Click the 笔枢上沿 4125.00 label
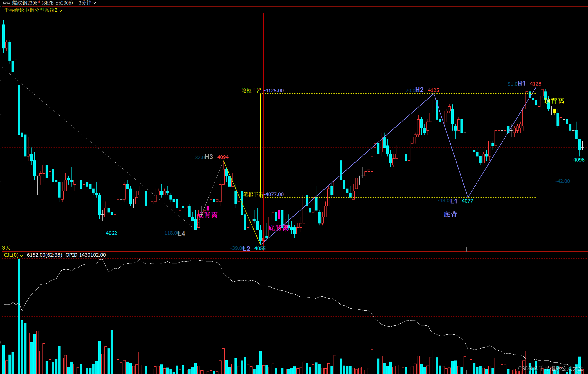 (263, 91)
